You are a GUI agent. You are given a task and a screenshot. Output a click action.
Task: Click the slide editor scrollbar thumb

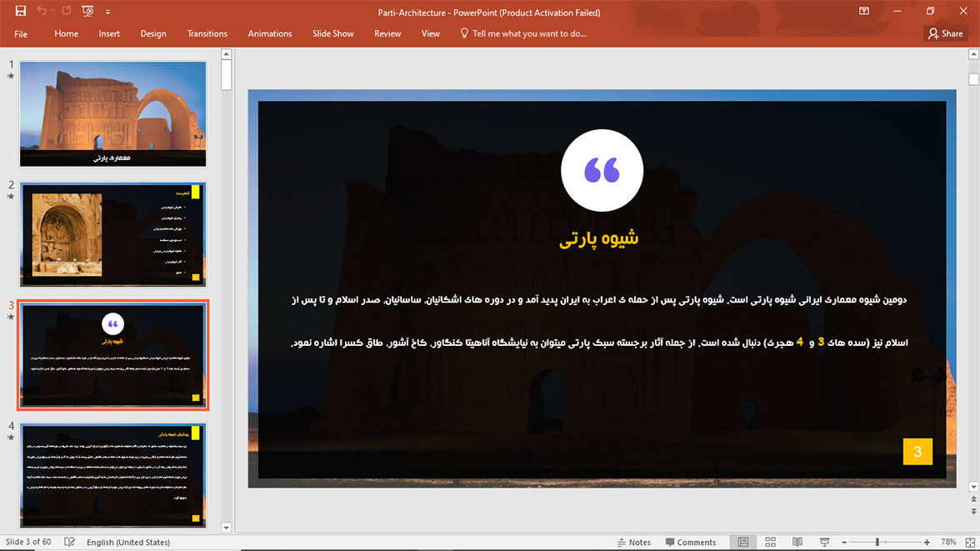point(973,79)
